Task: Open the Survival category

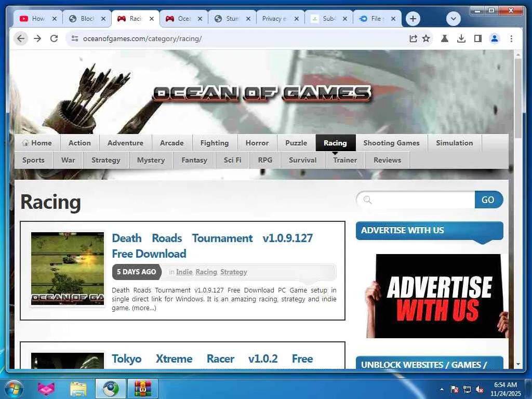Action: click(303, 160)
